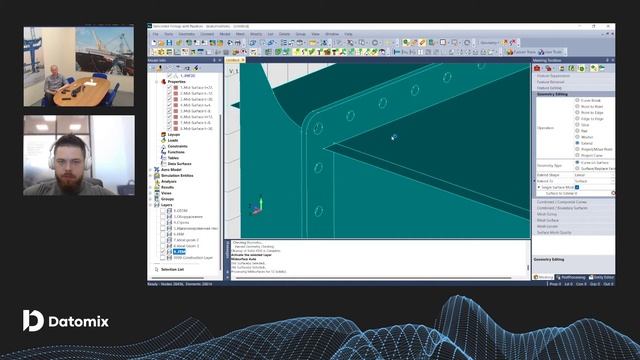Switch to the PostProcessing tab
Screen dimensions: 640x360
tap(571, 277)
